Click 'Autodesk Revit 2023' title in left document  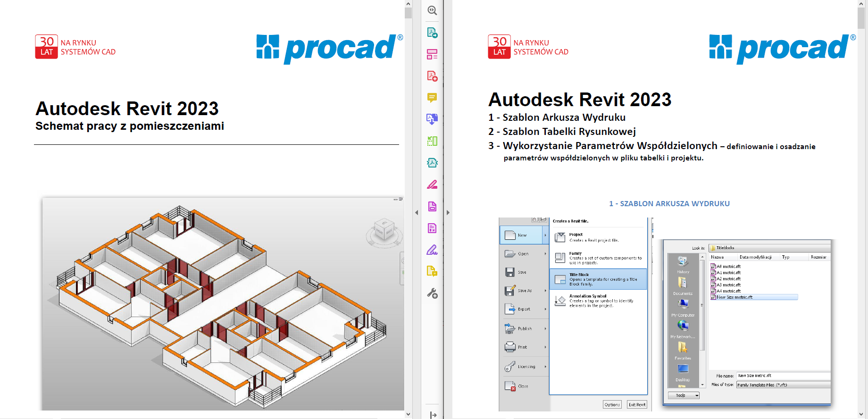[x=127, y=109]
